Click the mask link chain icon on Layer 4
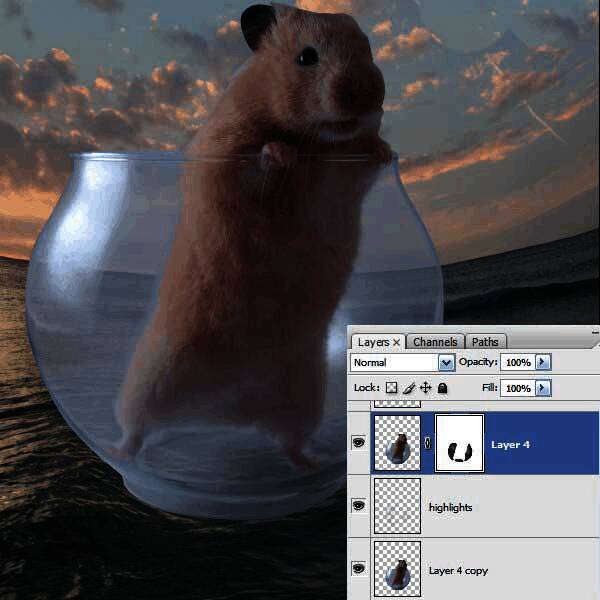 click(x=429, y=444)
